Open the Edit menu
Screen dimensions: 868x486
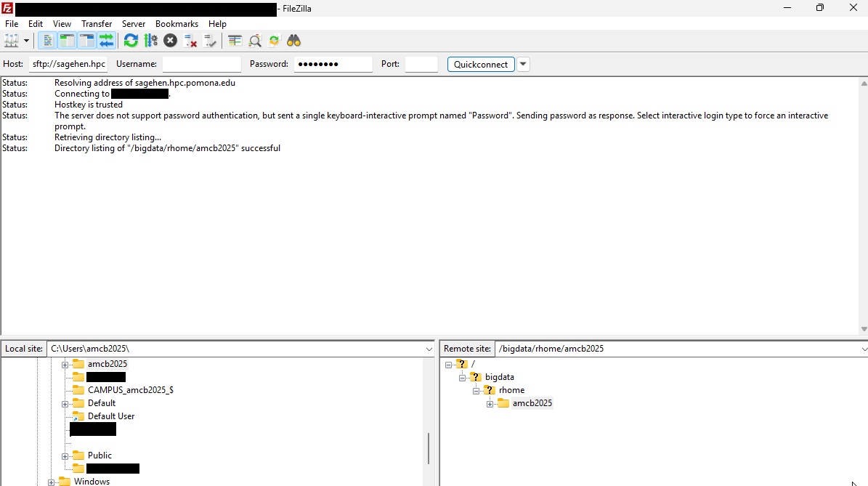[x=36, y=24]
